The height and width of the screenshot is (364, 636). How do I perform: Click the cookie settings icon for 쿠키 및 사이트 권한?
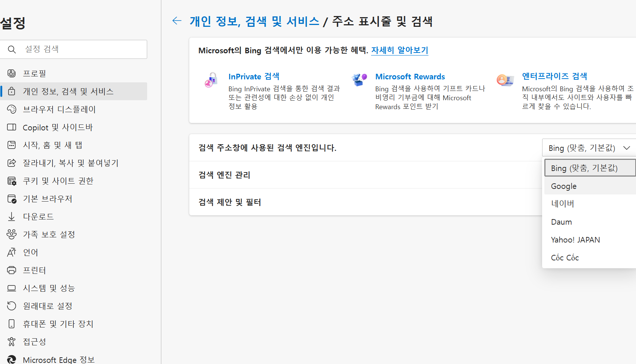pyautogui.click(x=12, y=181)
